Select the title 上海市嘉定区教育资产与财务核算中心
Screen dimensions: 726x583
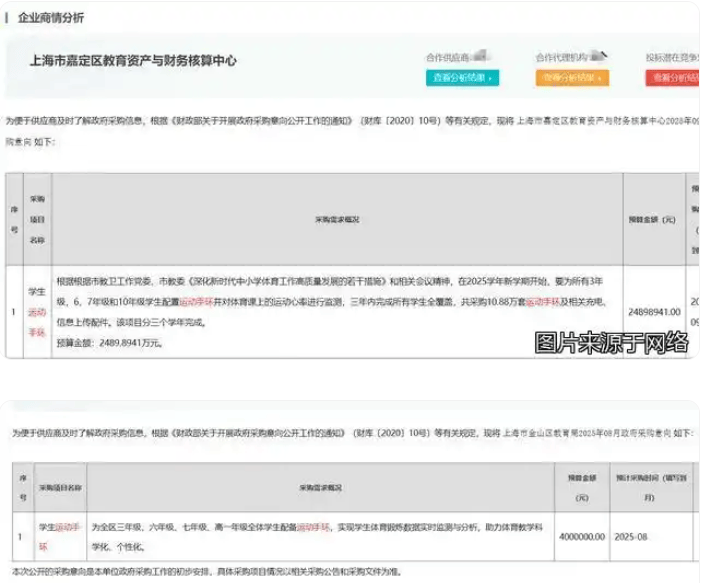tap(133, 61)
